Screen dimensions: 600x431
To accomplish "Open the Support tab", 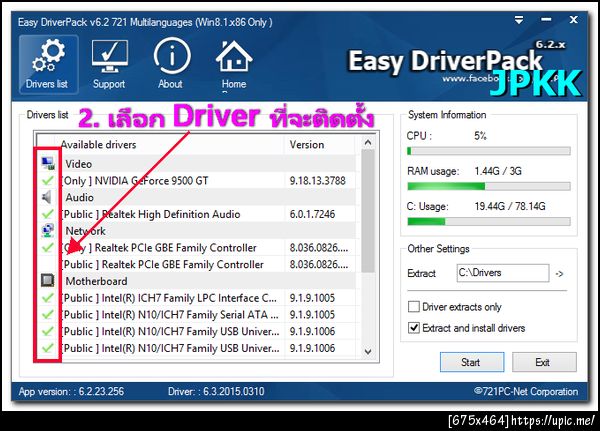I will tap(109, 64).
